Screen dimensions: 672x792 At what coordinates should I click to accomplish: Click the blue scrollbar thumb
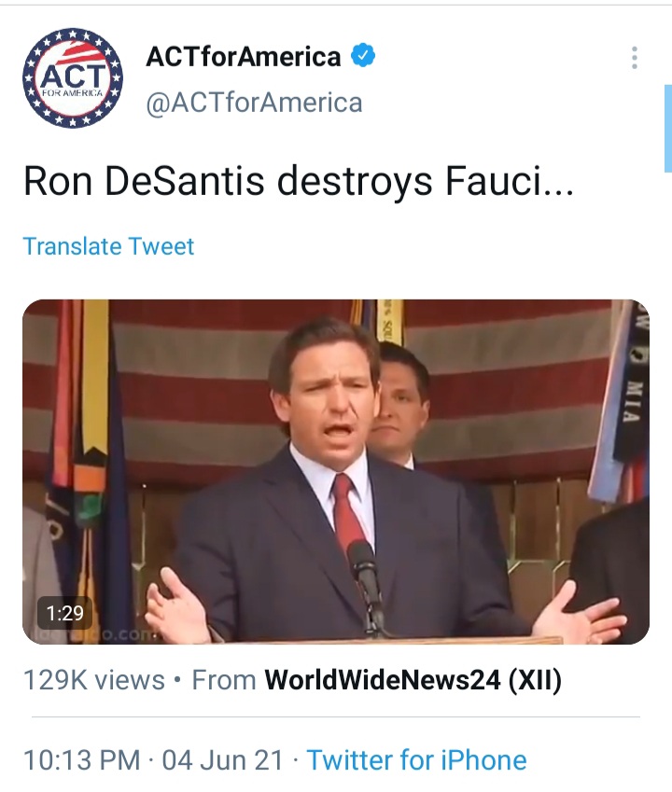click(x=668, y=129)
